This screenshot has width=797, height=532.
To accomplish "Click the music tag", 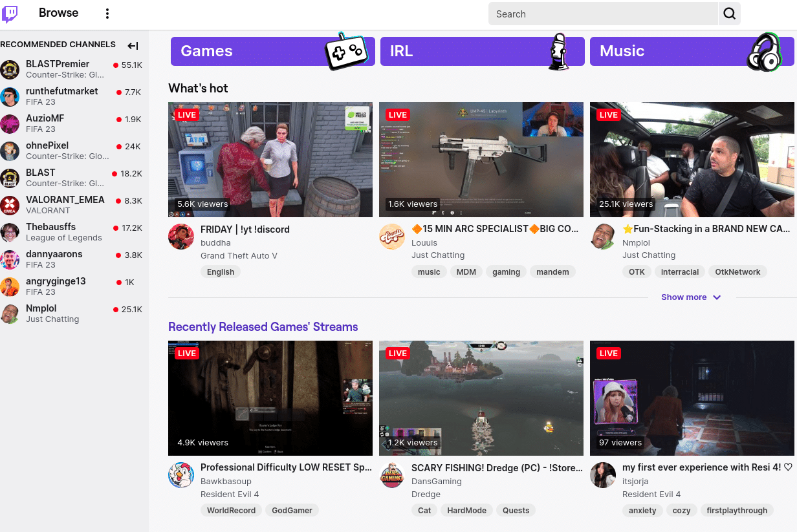I will (429, 272).
